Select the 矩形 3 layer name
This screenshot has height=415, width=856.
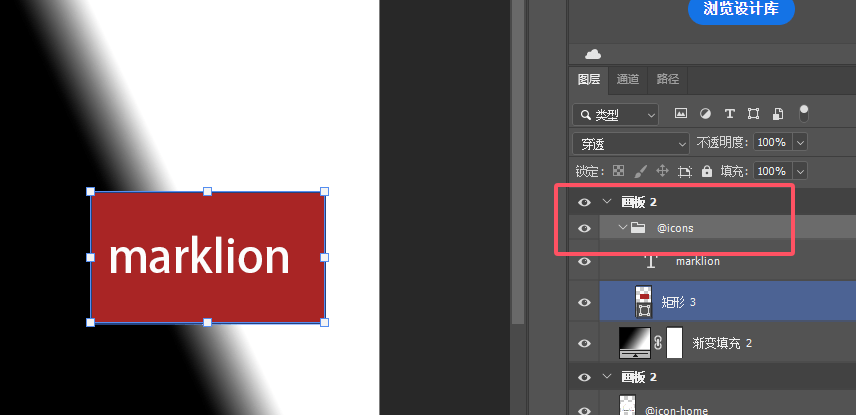pyautogui.click(x=679, y=302)
